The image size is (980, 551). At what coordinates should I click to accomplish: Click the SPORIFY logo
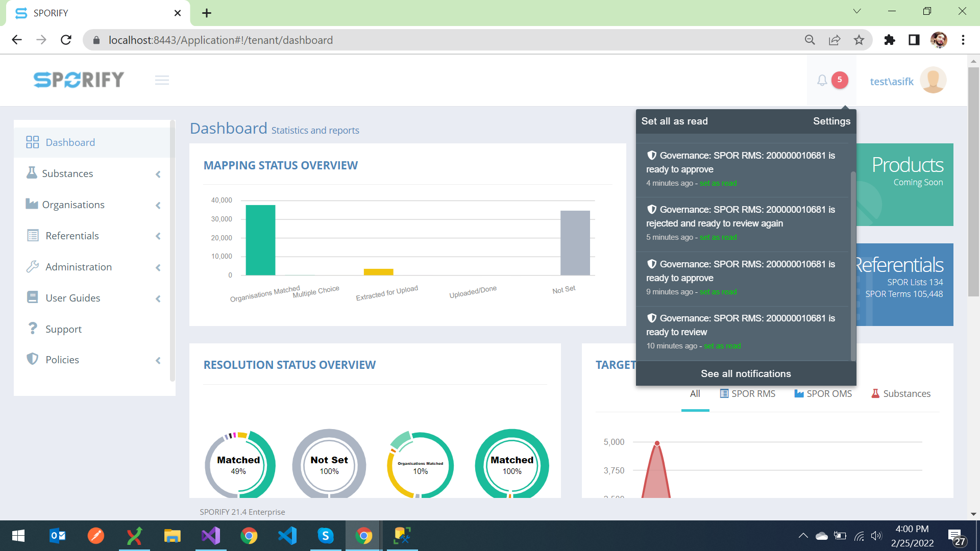coord(78,80)
